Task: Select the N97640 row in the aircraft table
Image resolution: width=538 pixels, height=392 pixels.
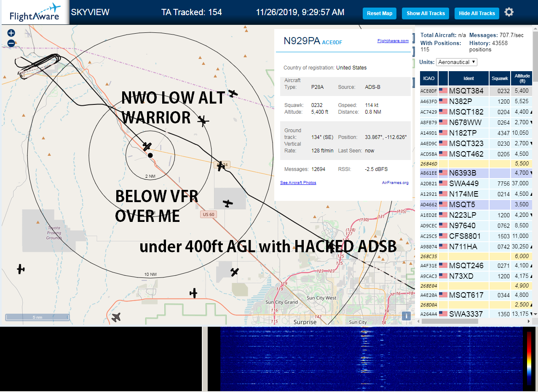Action: click(476, 226)
